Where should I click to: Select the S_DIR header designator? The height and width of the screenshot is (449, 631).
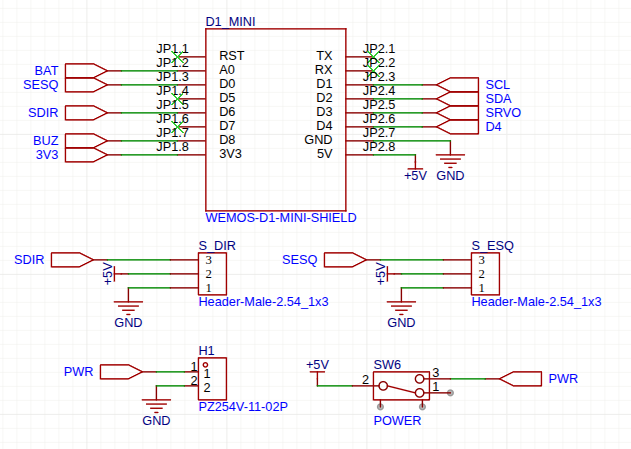tap(217, 246)
